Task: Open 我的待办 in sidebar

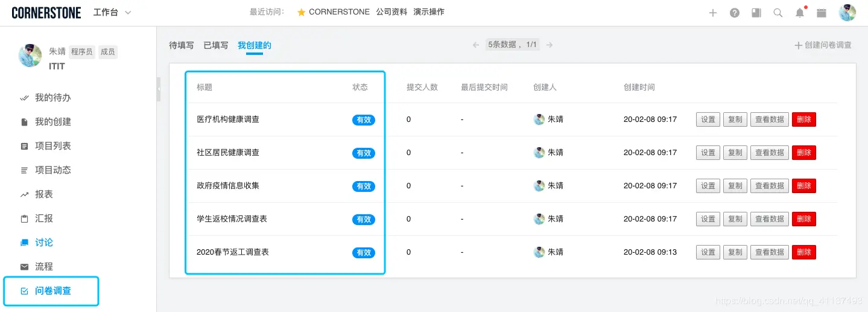Action: tap(52, 98)
